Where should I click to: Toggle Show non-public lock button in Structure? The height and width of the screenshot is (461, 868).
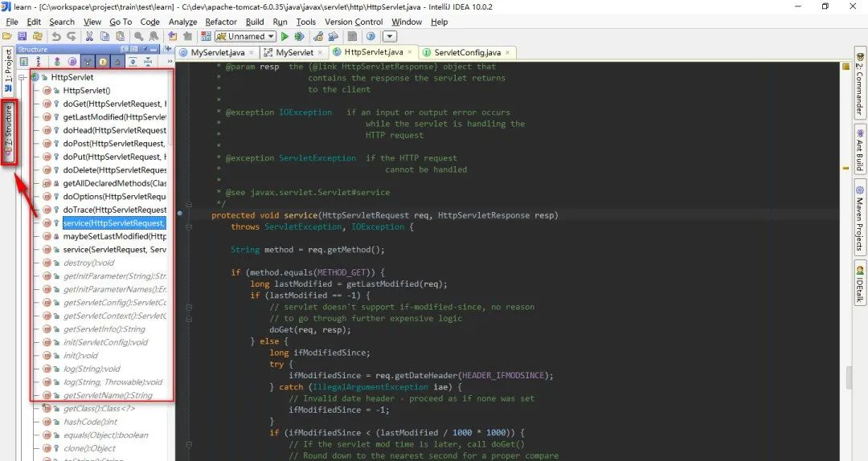(118, 62)
